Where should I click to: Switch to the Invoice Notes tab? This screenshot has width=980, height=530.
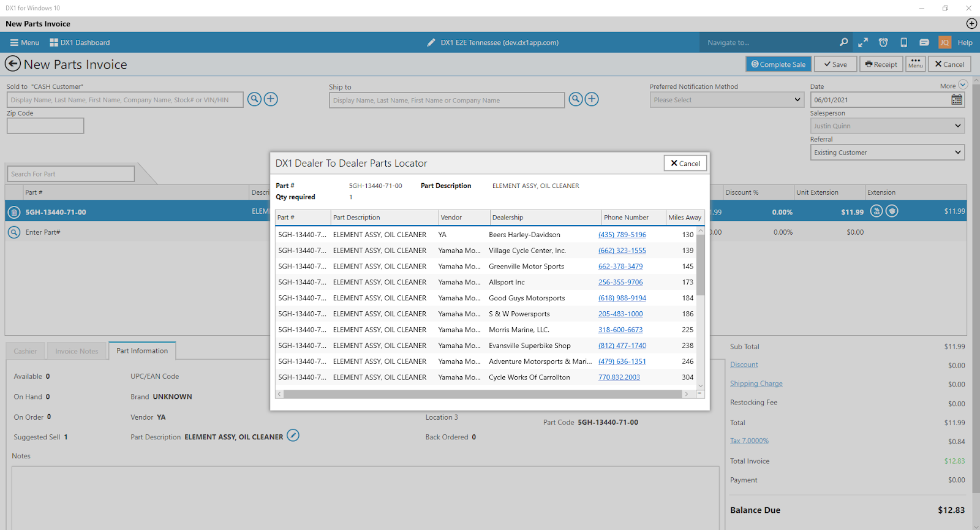tap(77, 351)
